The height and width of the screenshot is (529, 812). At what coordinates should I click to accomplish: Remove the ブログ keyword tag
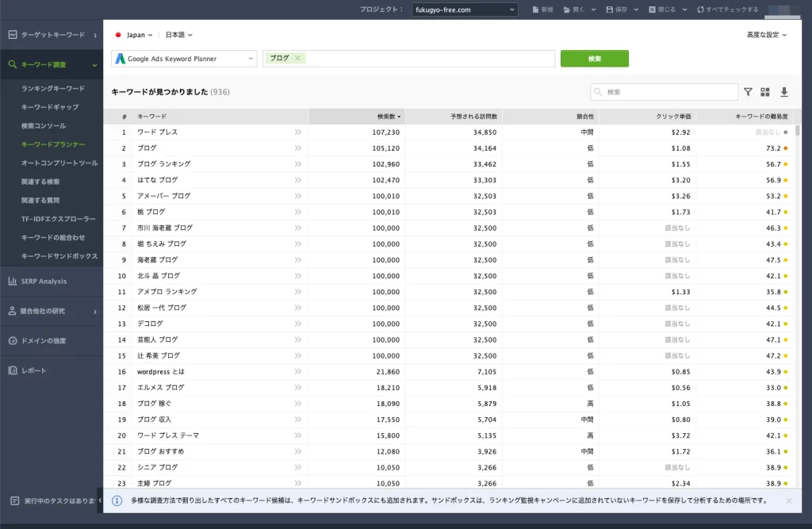(298, 58)
